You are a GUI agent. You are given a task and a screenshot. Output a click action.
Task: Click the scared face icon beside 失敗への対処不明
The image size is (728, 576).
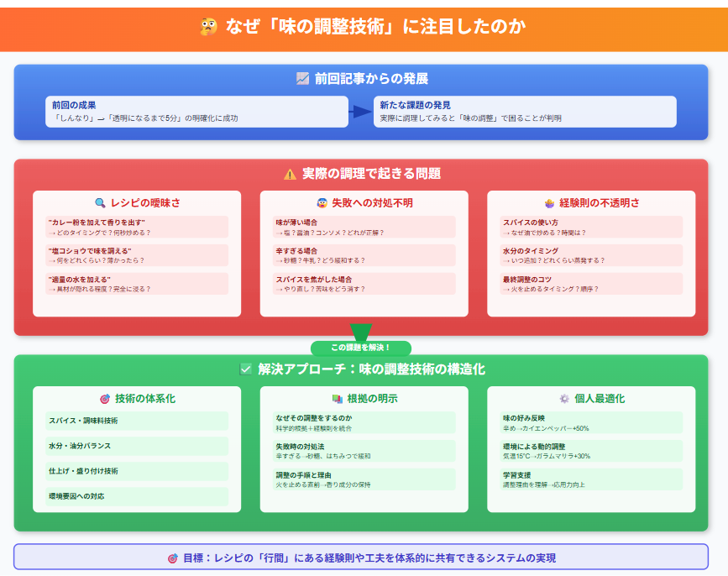(x=322, y=203)
